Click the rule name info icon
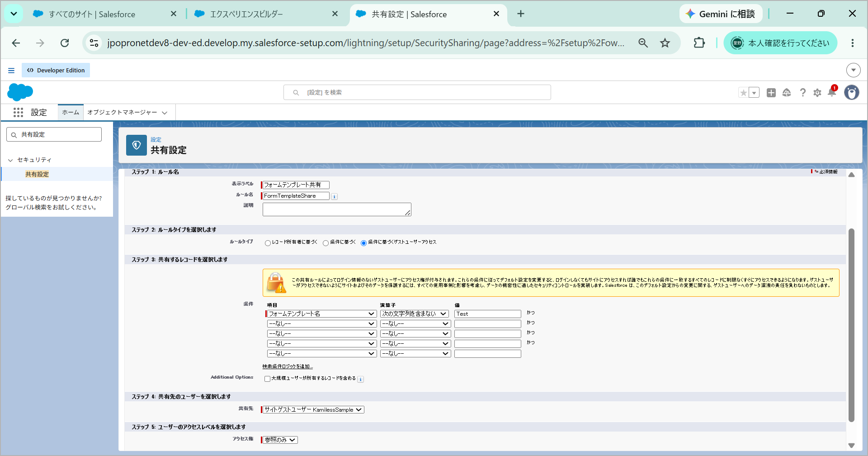This screenshot has height=456, width=868. 335,196
